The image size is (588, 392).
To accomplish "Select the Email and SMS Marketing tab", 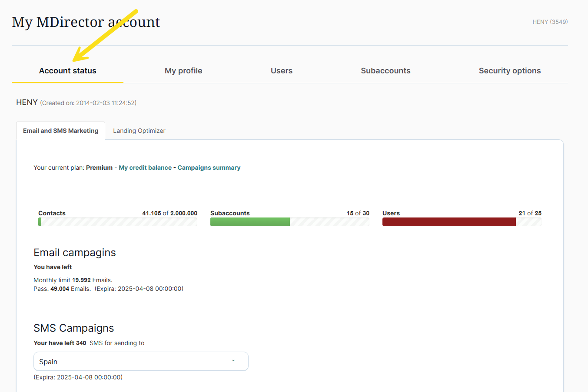I will point(61,131).
